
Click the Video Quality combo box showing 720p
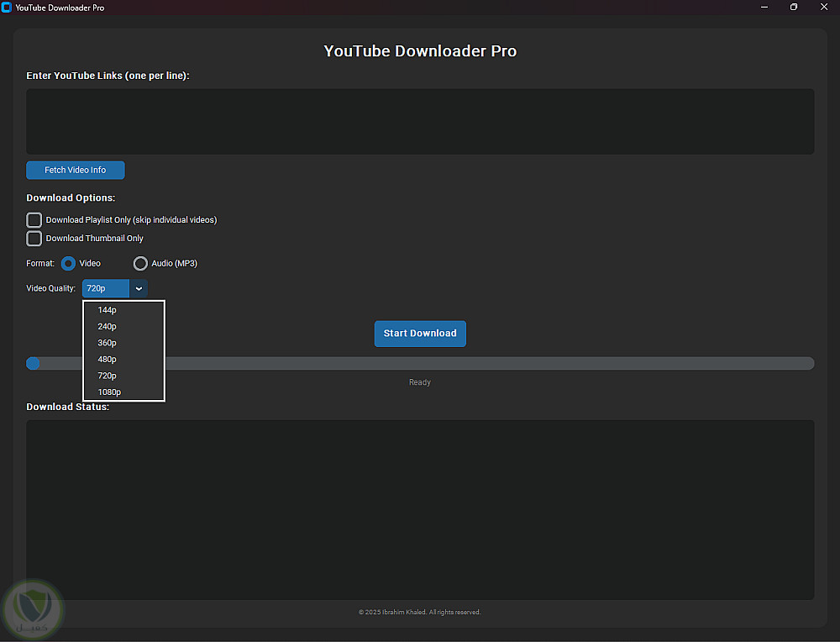(x=114, y=288)
